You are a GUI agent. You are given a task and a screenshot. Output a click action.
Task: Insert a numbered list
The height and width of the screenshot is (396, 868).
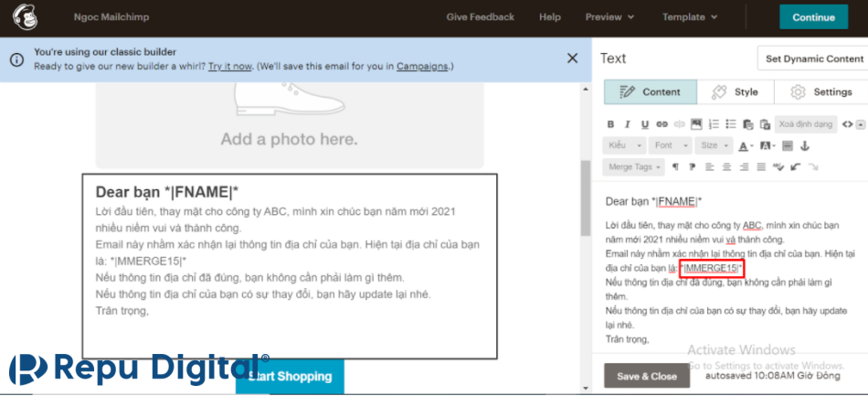pyautogui.click(x=714, y=124)
